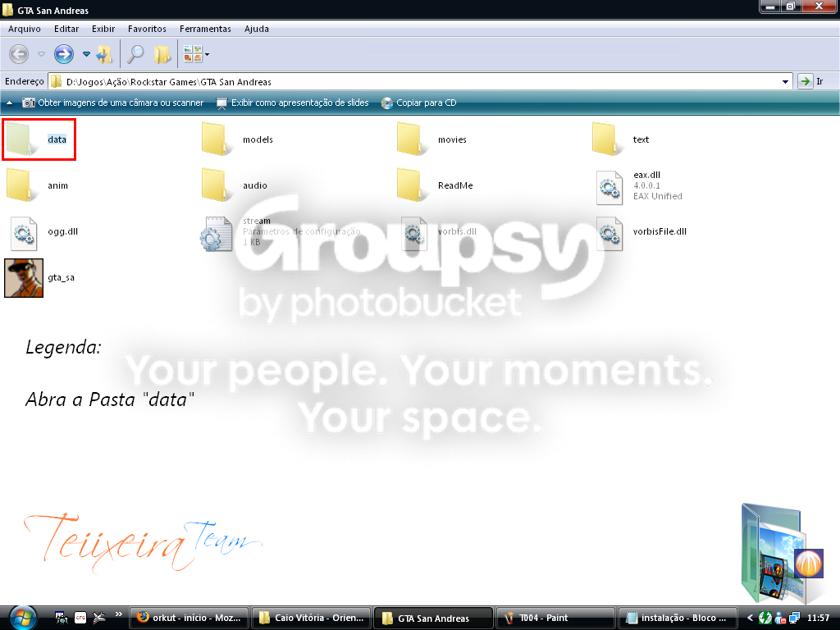Open the Ajuda menu
The image size is (840, 630).
point(257,29)
